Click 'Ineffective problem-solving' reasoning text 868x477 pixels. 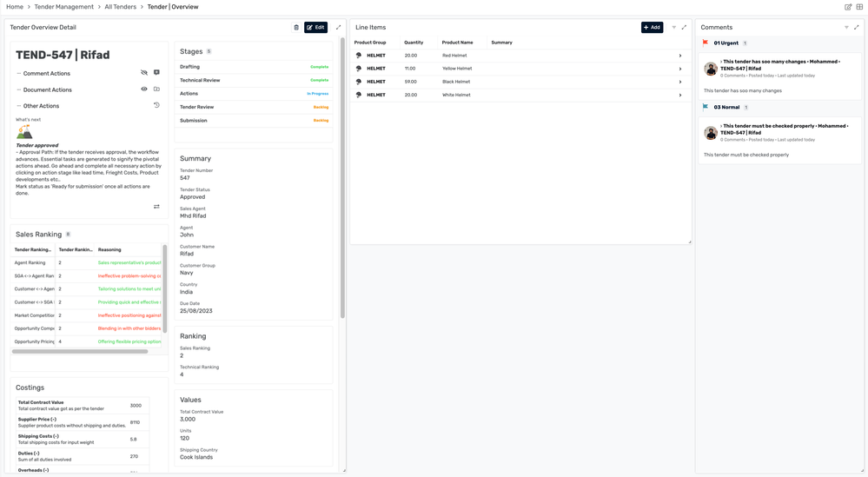[129, 276]
